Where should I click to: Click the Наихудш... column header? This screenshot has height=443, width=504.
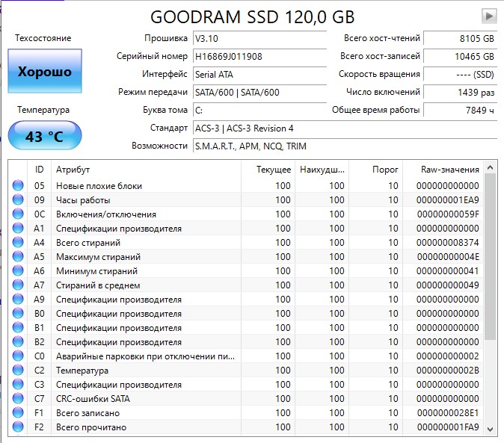[x=322, y=170]
